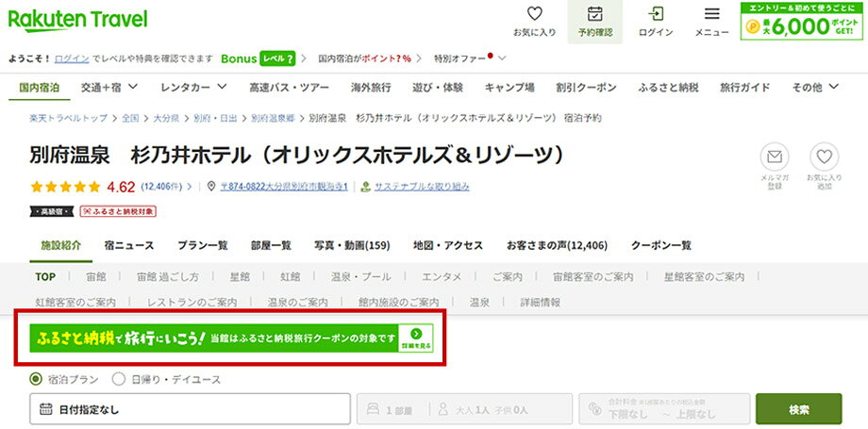Click the ログイン link in the welcome message
Image resolution: width=868 pixels, height=429 pixels.
pyautogui.click(x=72, y=58)
